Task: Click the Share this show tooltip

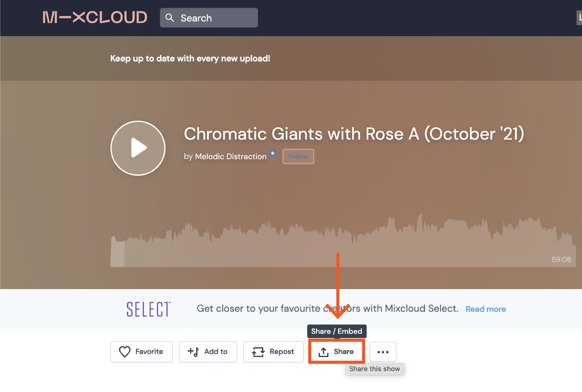Action: pyautogui.click(x=374, y=369)
